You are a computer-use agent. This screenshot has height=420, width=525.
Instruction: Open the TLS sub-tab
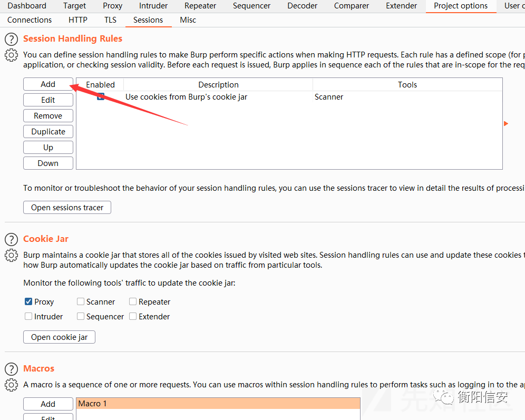click(x=110, y=20)
